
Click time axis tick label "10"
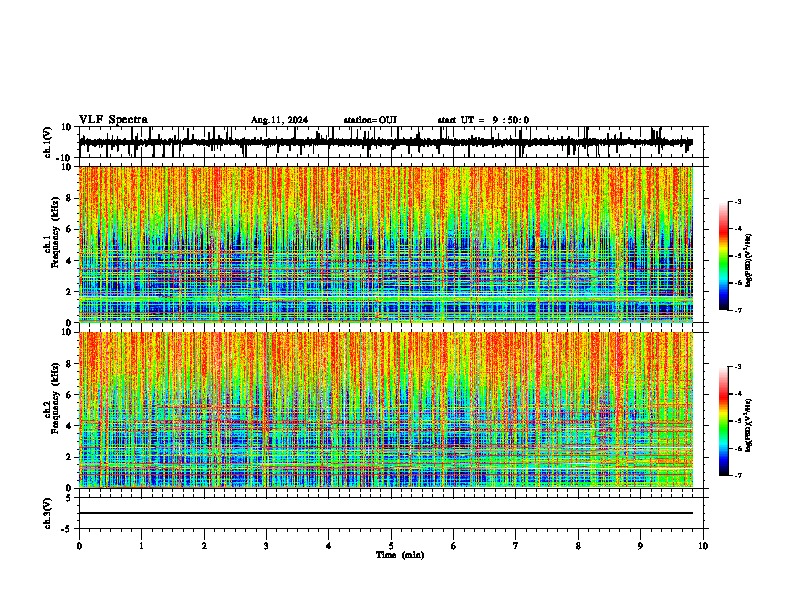pyautogui.click(x=703, y=546)
